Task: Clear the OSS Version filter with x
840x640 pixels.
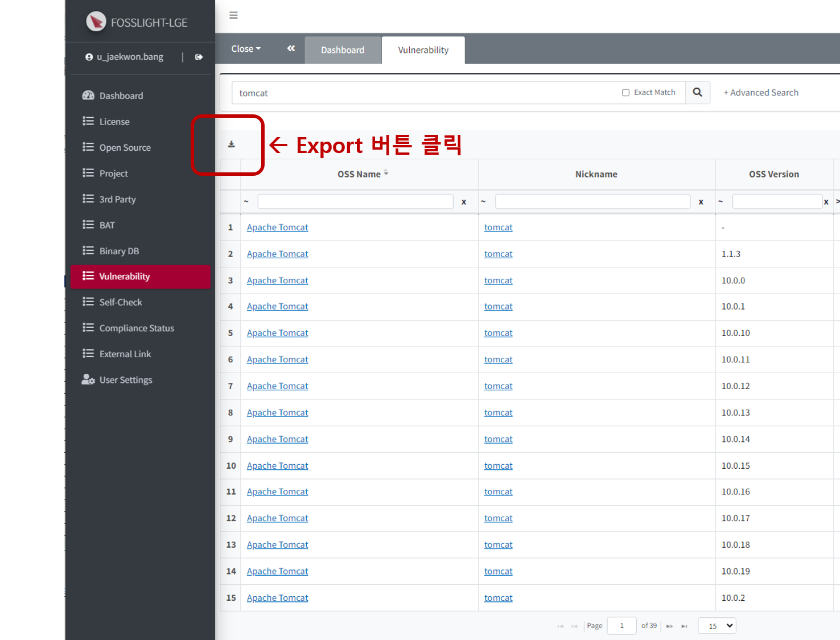Action: pyautogui.click(x=826, y=202)
